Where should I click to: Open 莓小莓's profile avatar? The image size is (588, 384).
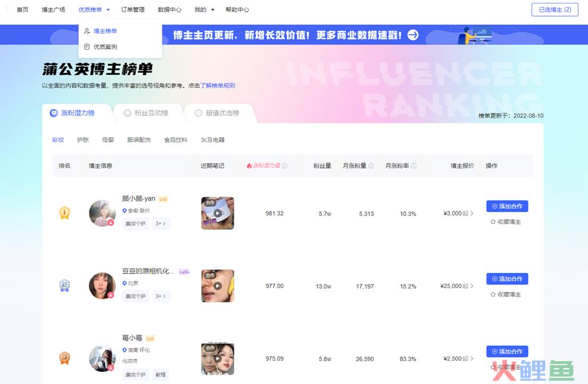pos(102,358)
